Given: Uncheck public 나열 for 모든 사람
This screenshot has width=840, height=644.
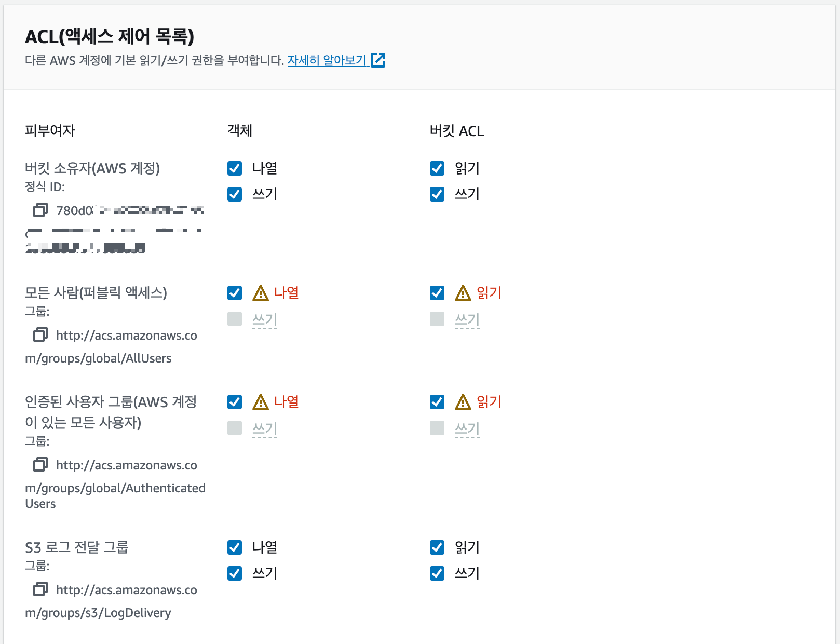Looking at the screenshot, I should [235, 293].
